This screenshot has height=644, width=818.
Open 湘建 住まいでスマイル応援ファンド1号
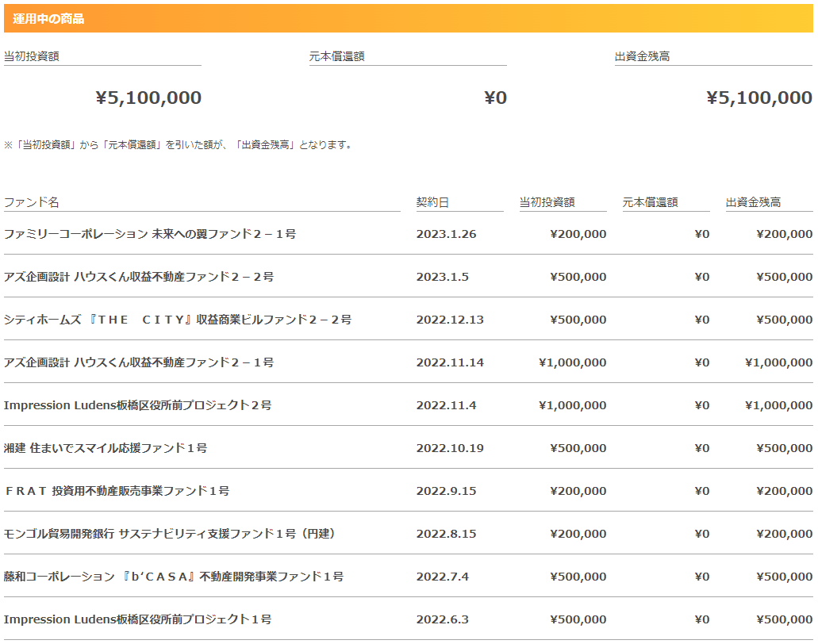106,448
